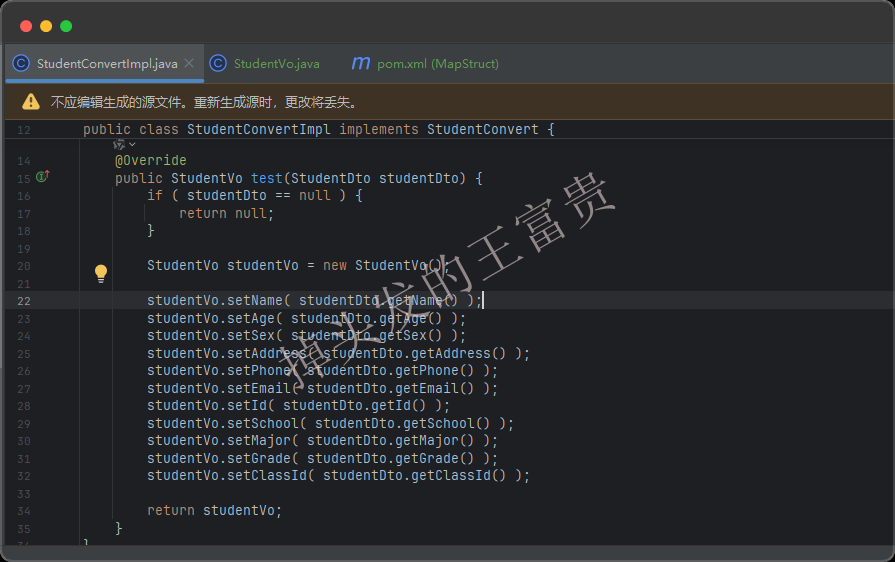Click the green maximize window button

[x=66, y=26]
